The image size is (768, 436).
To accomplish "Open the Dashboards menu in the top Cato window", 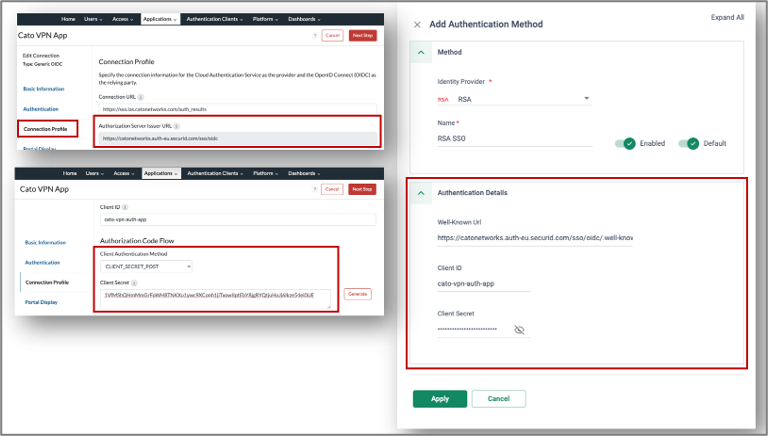I will click(x=304, y=19).
